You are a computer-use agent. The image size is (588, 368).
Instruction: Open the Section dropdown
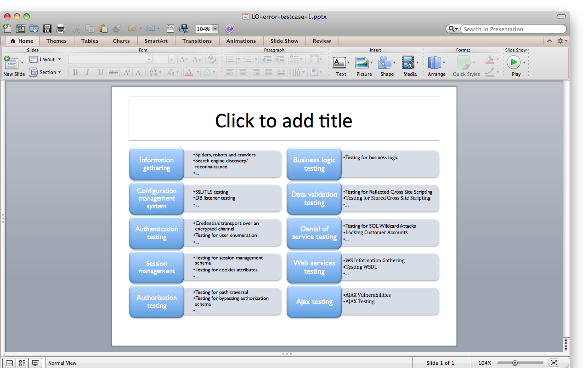coord(46,72)
